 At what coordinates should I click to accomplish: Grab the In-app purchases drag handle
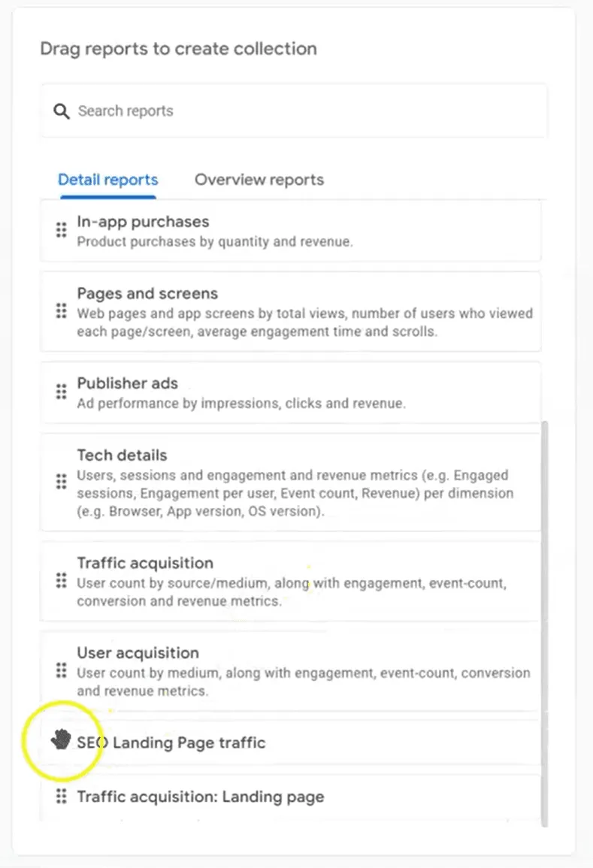62,230
